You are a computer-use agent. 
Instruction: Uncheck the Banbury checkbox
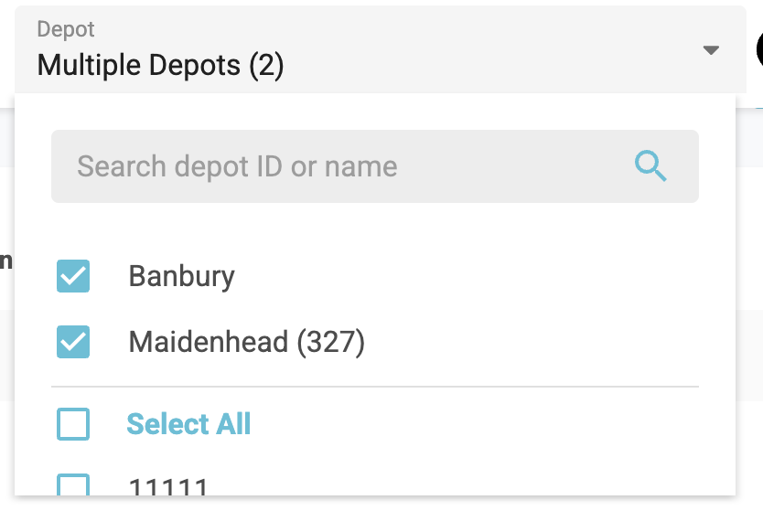[73, 276]
